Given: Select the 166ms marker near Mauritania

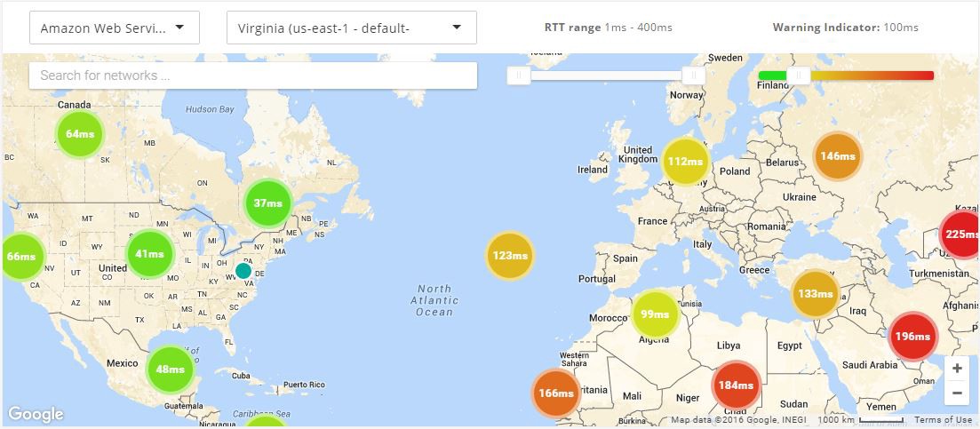Looking at the screenshot, I should coord(556,393).
